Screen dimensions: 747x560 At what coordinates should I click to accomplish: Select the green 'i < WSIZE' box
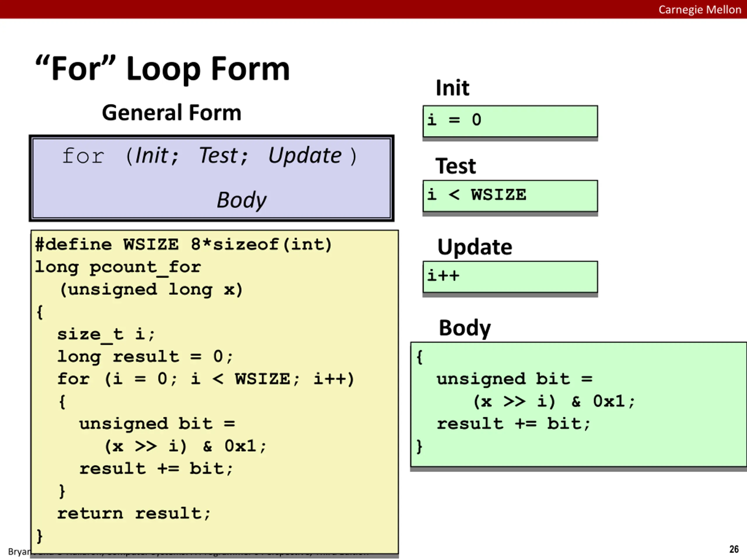coord(510,195)
